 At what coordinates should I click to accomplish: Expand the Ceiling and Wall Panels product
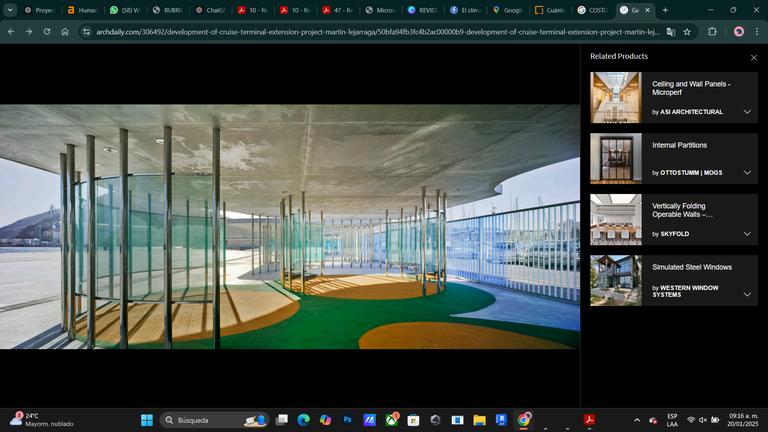click(x=747, y=112)
